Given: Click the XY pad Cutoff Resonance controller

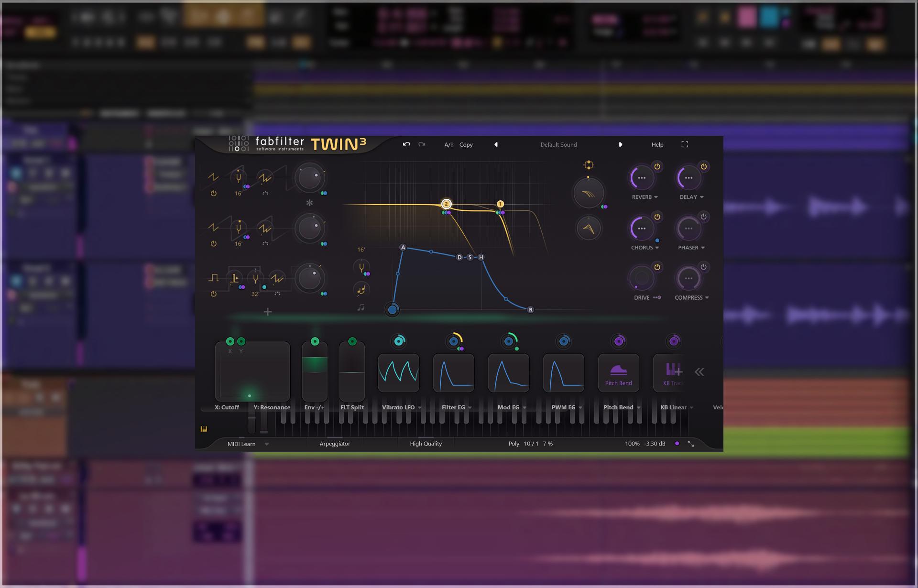Looking at the screenshot, I should point(252,371).
